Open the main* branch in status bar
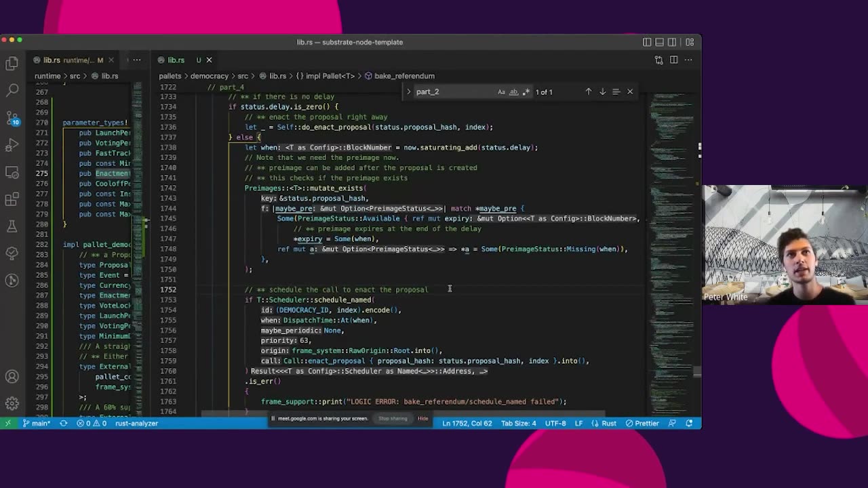Viewport: 868px width, 488px height. coord(36,423)
